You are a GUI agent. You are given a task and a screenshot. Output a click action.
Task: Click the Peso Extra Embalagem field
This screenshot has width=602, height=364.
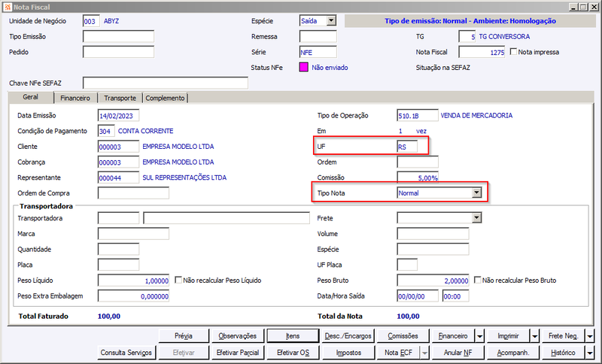coord(133,296)
